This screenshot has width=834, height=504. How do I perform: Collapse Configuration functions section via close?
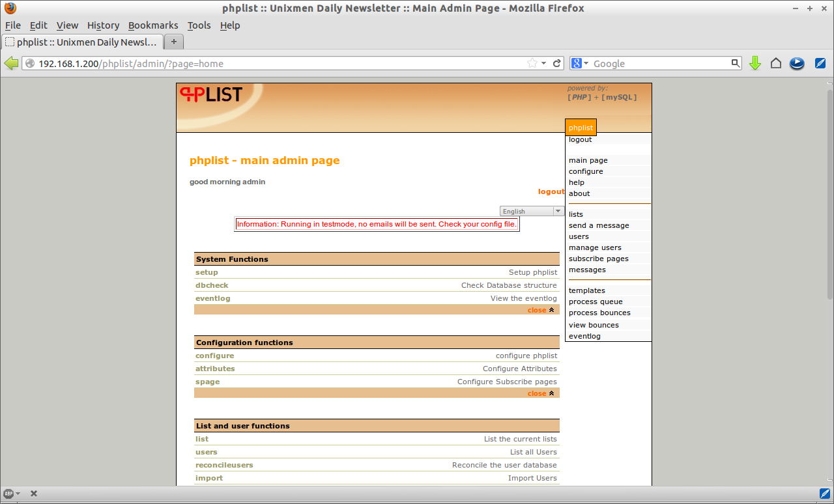coord(541,393)
